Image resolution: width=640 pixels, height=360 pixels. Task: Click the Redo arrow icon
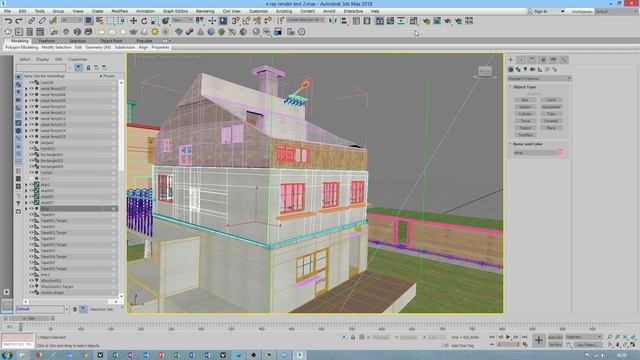[x=19, y=21]
